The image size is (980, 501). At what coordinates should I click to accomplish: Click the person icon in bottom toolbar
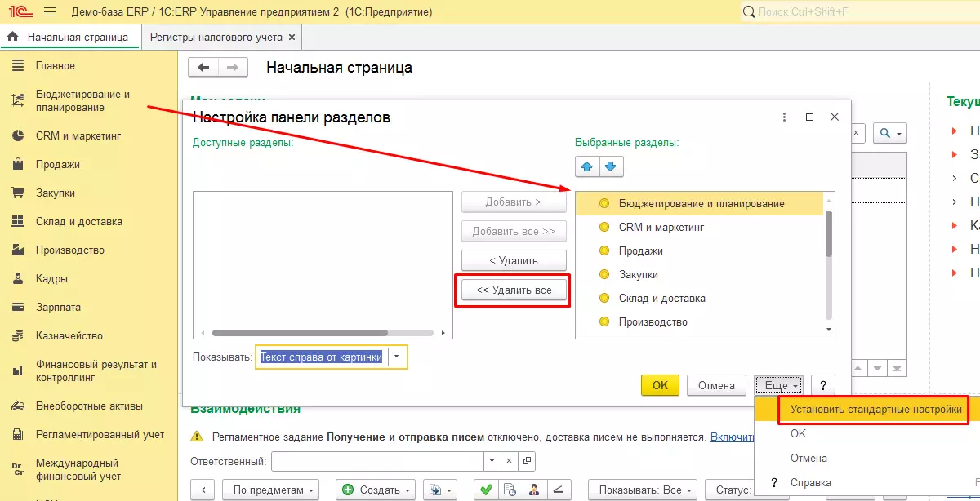pyautogui.click(x=534, y=490)
